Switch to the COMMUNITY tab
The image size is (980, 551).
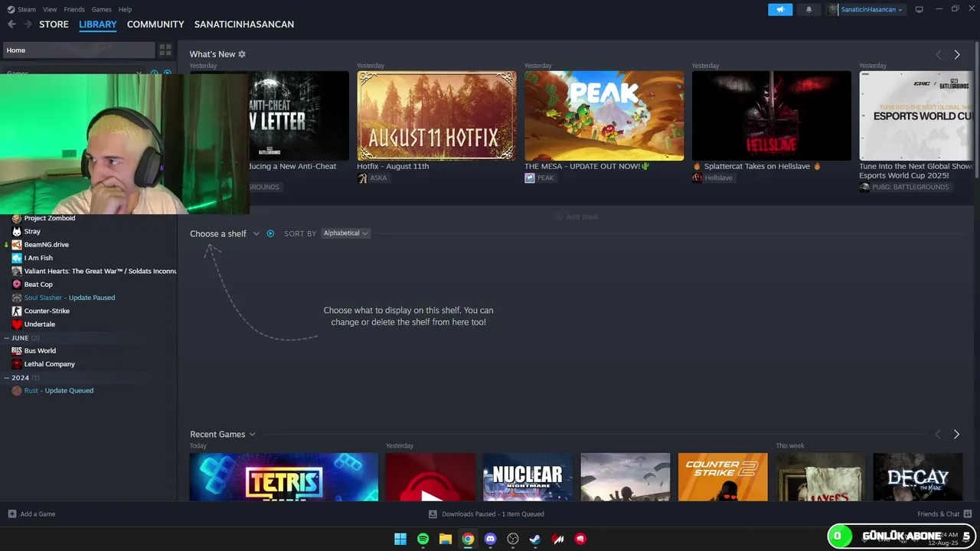tap(155, 24)
